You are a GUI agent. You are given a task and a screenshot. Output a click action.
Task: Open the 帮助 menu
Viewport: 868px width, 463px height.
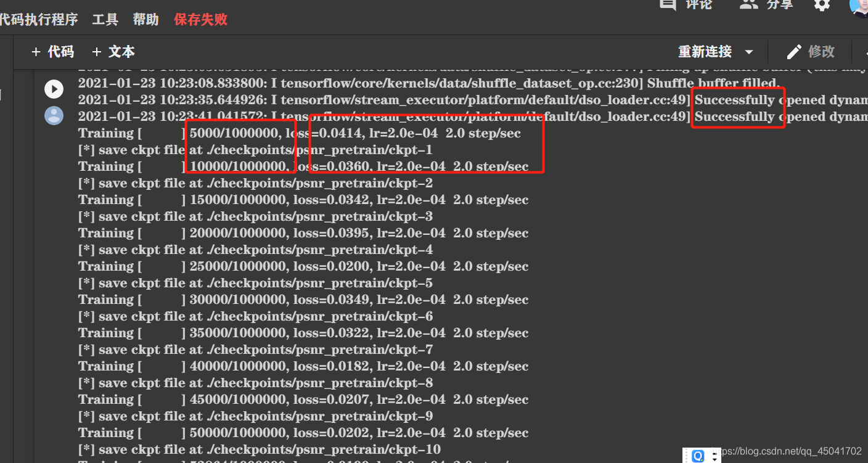pos(146,20)
